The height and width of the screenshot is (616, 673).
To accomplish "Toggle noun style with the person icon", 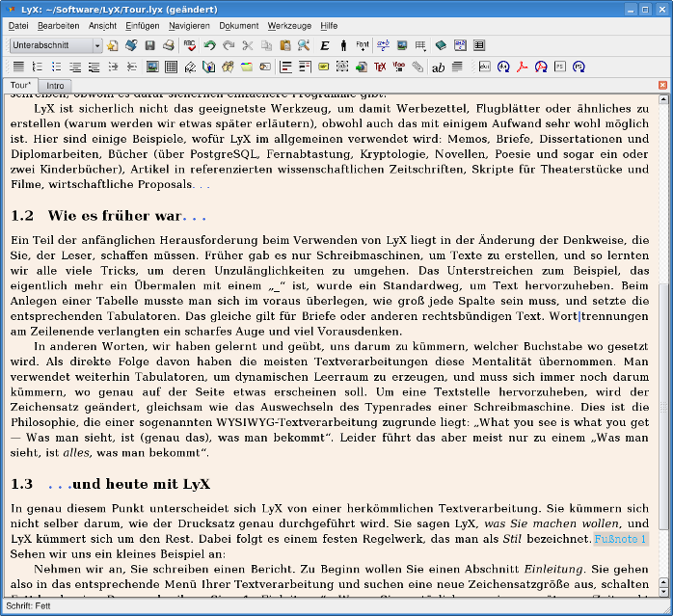I will click(343, 45).
